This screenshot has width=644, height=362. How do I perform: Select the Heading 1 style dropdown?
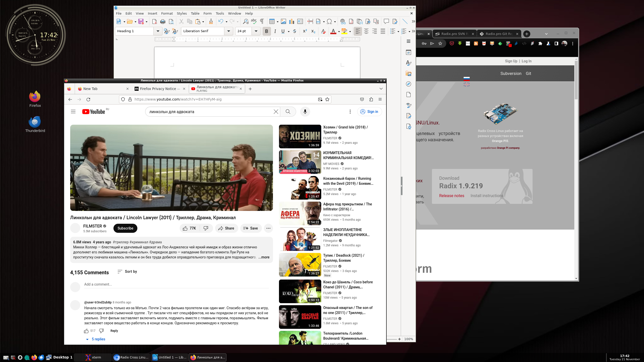click(138, 31)
